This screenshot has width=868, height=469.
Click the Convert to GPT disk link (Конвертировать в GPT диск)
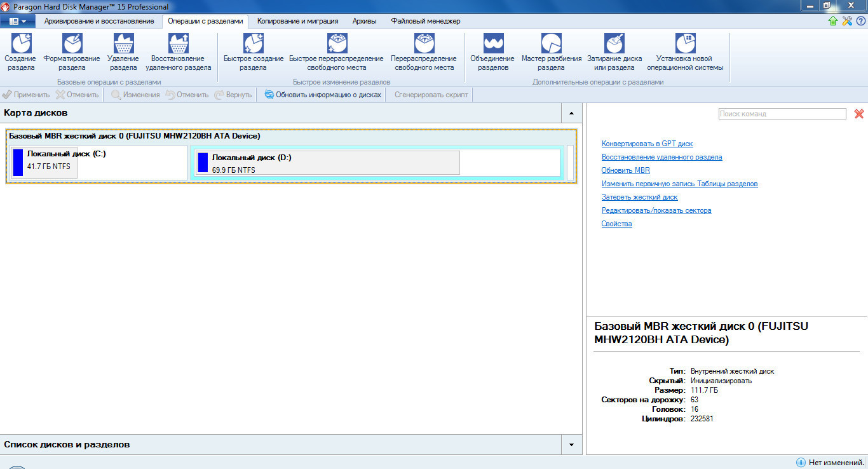pyautogui.click(x=647, y=144)
